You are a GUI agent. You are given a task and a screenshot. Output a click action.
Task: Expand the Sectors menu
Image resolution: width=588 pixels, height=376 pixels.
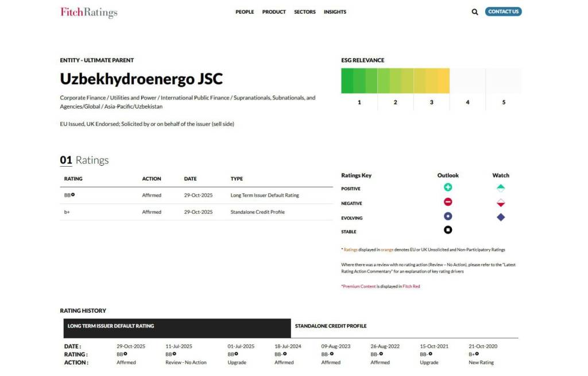point(305,12)
